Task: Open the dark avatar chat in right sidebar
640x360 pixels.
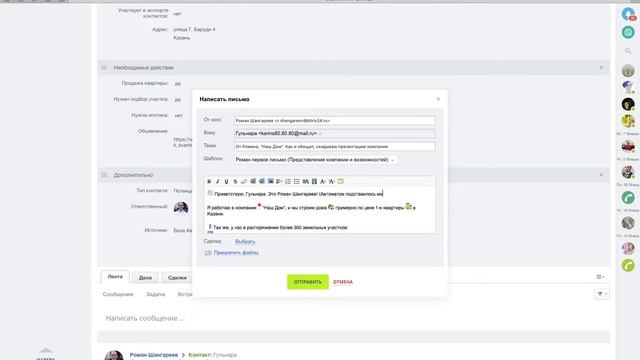Action: [x=628, y=104]
